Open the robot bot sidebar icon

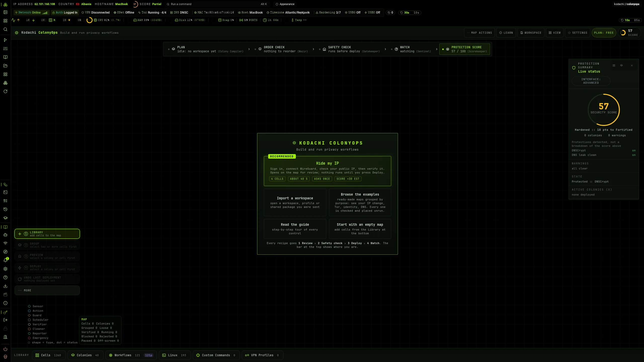[x=5, y=235]
